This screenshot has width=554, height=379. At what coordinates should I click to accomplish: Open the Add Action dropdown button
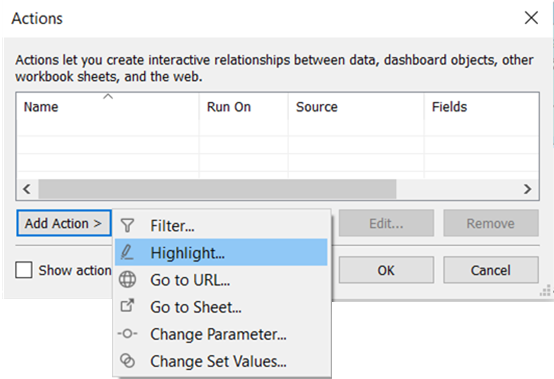pos(64,223)
